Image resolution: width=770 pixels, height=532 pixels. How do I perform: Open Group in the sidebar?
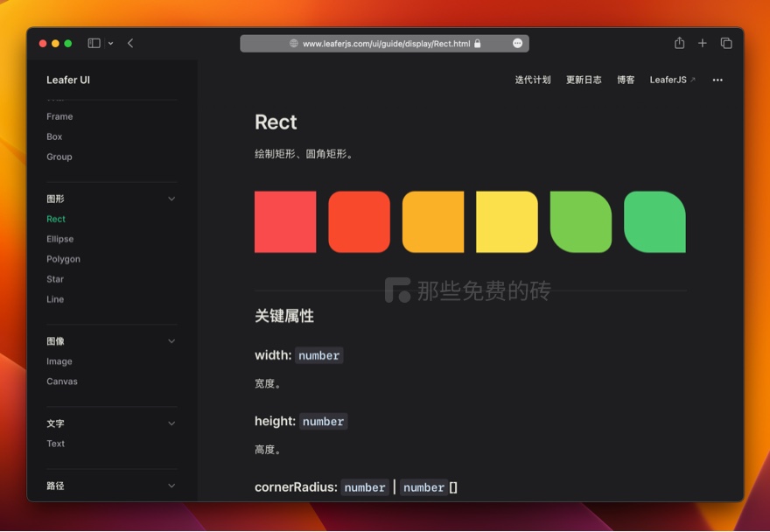click(x=59, y=157)
